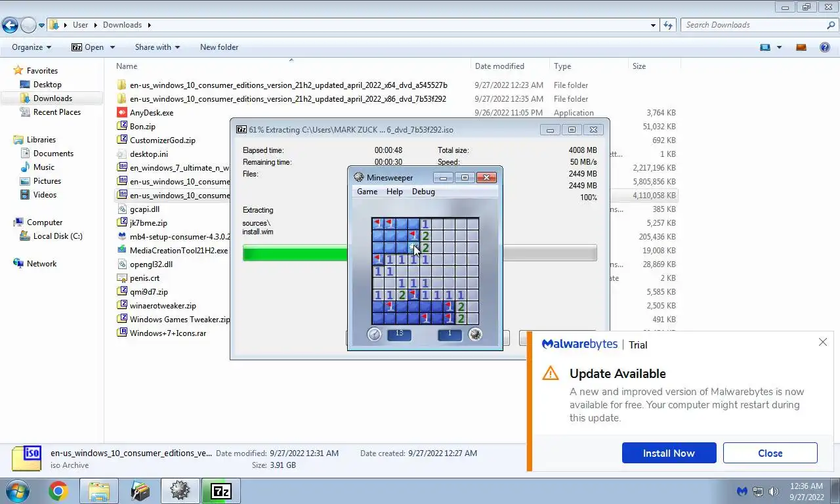Click the Back navigation button
Viewport: 840px width, 504px height.
click(x=10, y=25)
